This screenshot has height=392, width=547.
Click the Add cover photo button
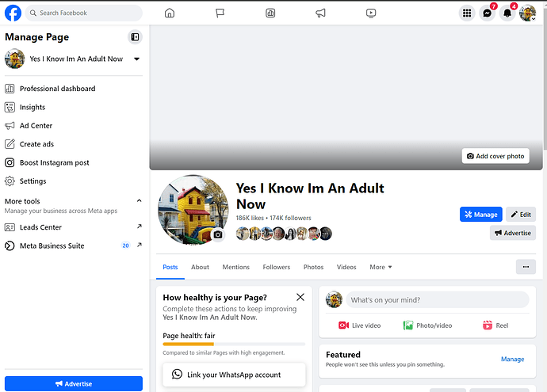495,156
